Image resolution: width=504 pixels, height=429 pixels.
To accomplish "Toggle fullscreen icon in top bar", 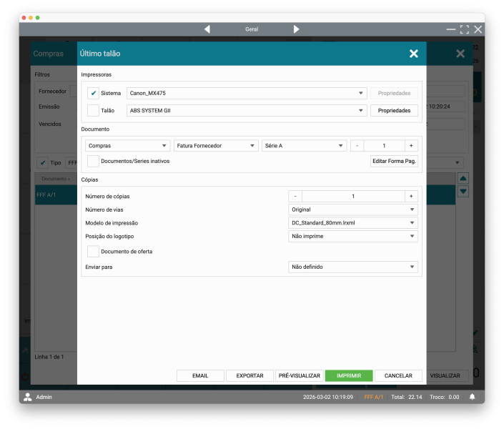I will point(465,29).
